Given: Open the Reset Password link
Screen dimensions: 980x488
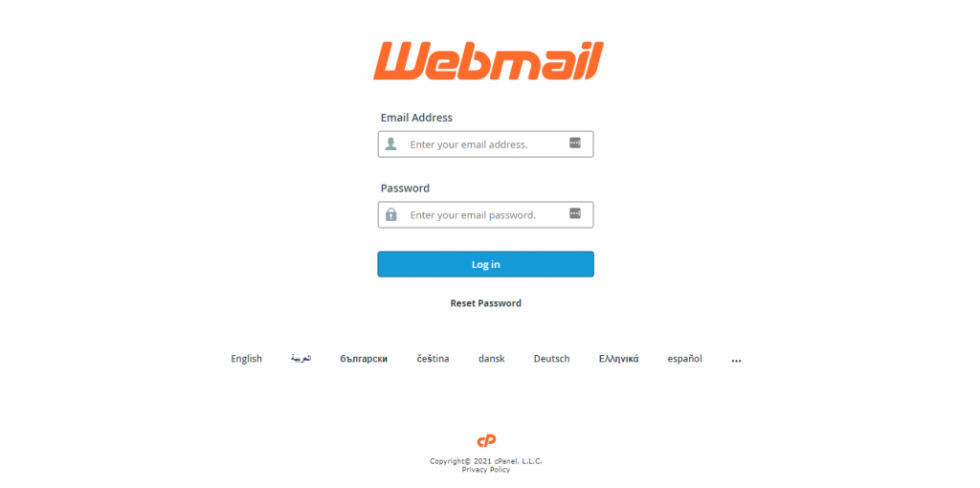Looking at the screenshot, I should [485, 303].
